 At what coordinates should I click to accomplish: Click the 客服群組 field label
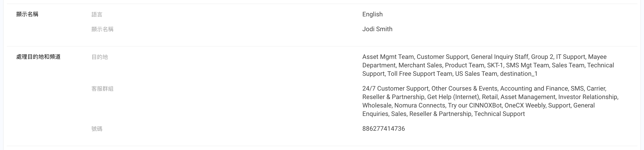click(102, 89)
